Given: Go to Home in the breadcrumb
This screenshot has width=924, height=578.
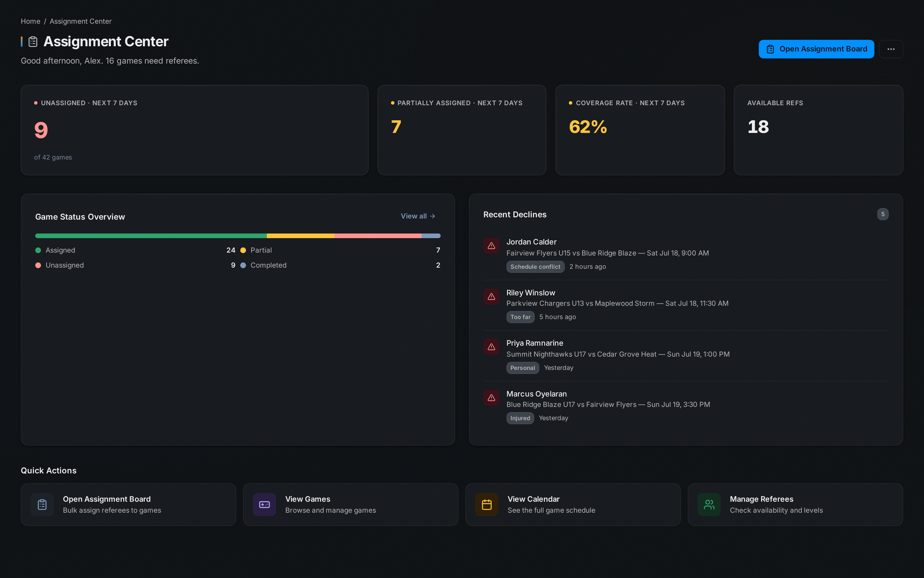Looking at the screenshot, I should click(x=31, y=21).
